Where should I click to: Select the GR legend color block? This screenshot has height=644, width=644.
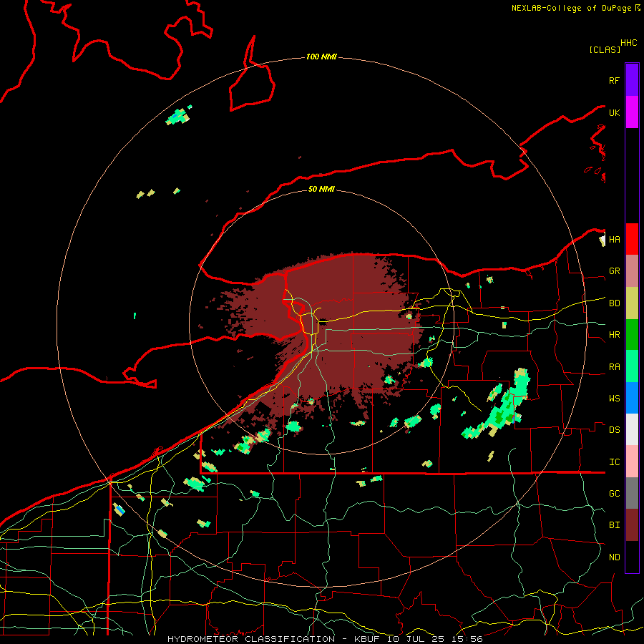pos(632,271)
